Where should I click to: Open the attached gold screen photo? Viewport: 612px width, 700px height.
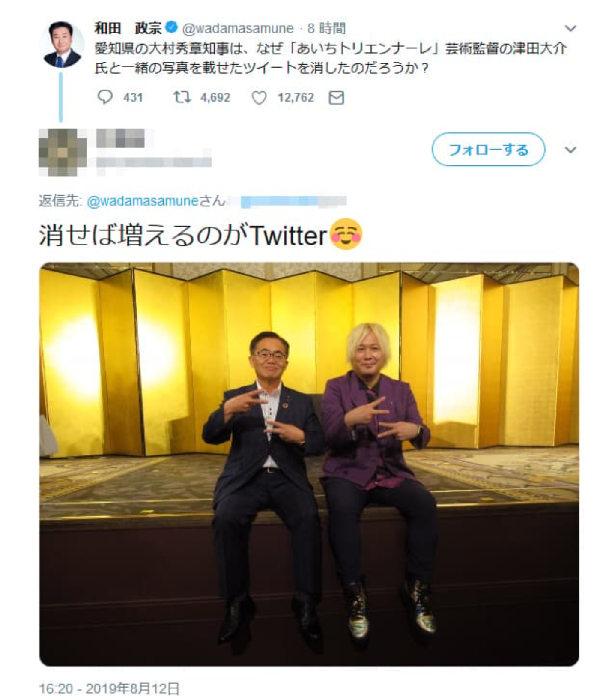pyautogui.click(x=309, y=464)
